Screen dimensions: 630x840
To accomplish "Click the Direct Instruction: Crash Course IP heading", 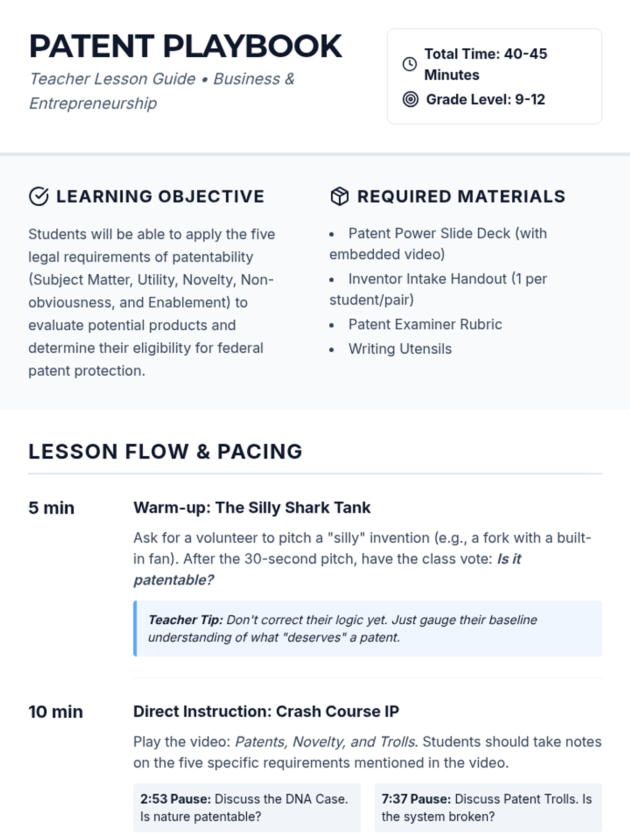I will pos(266,711).
